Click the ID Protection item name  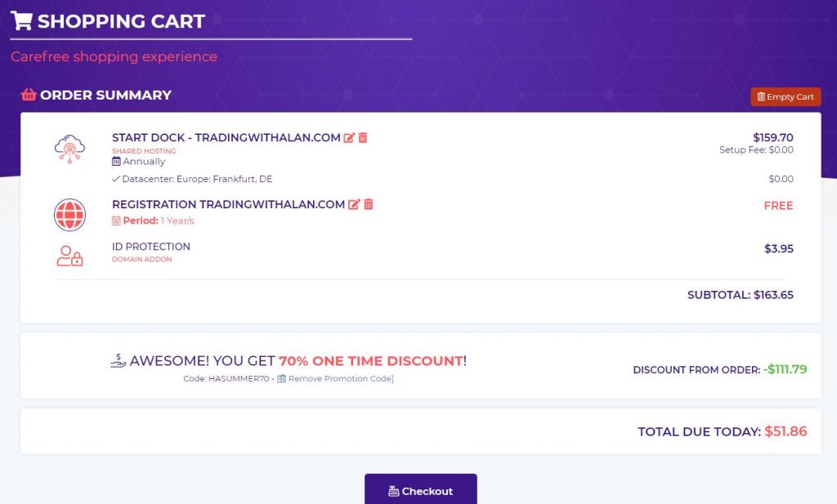pyautogui.click(x=151, y=247)
